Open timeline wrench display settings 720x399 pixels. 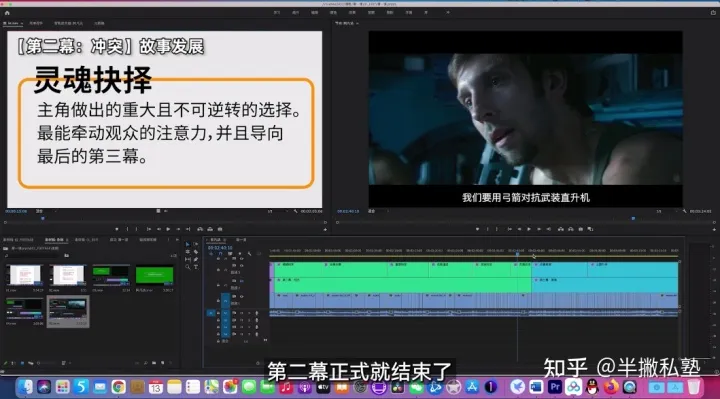click(249, 253)
